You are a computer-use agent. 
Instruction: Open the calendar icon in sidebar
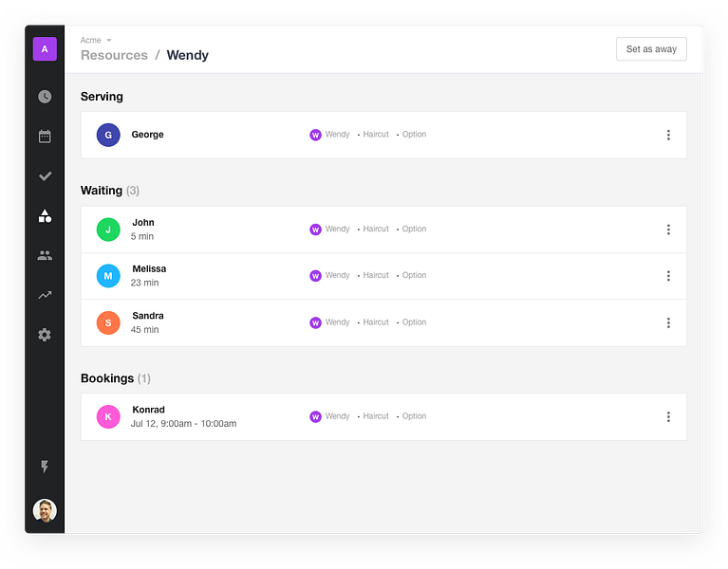tap(45, 137)
